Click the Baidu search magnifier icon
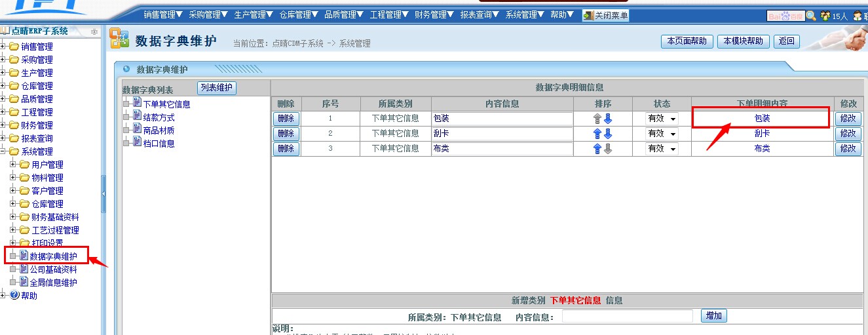 [811, 16]
